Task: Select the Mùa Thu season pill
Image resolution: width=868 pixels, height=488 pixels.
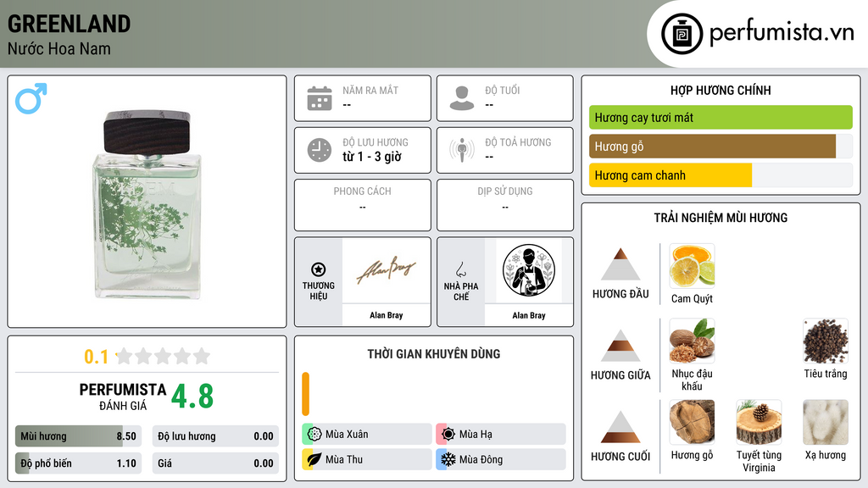Action: point(367,459)
